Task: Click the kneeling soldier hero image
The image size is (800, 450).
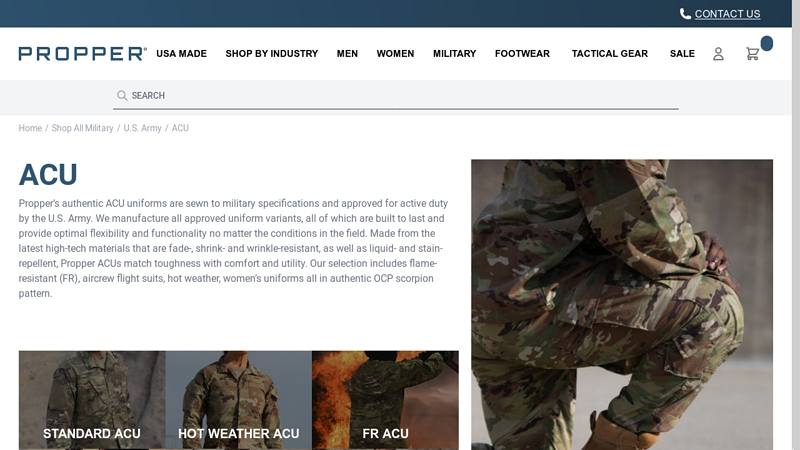Action: (622, 305)
